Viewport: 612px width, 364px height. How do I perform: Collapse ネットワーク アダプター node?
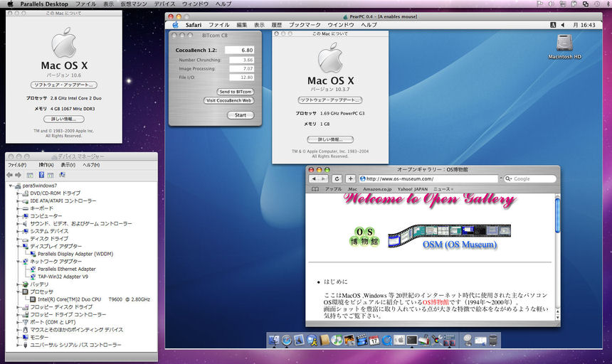point(18,261)
